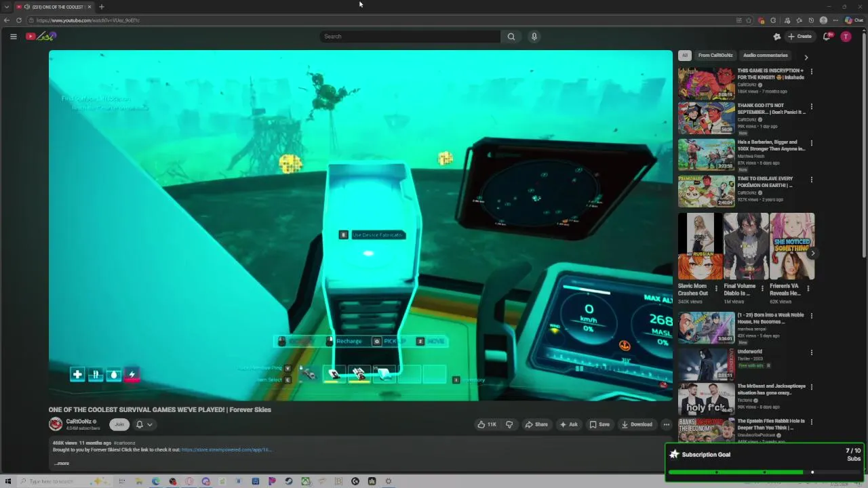Click the #cartoonz hashtag
The height and width of the screenshot is (488, 868).
tap(124, 443)
